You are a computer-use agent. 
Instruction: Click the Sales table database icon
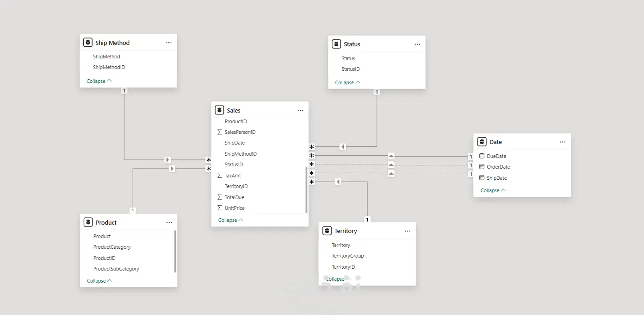(x=219, y=110)
